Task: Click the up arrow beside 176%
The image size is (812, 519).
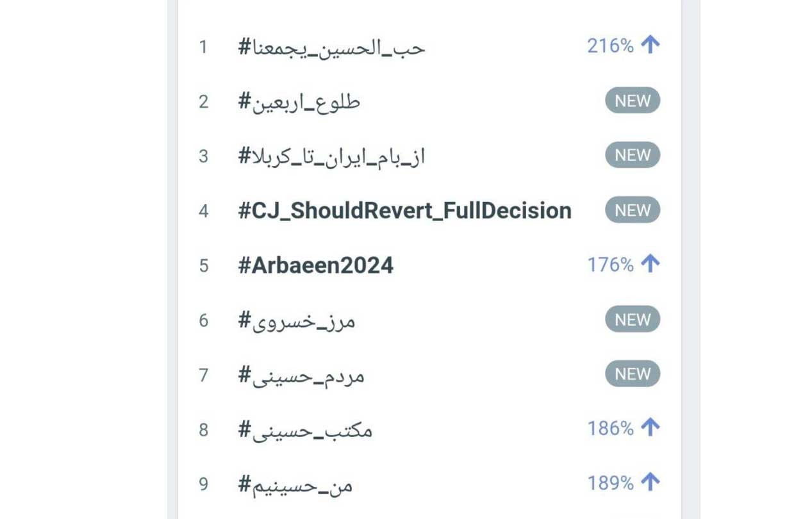Action: (x=650, y=264)
